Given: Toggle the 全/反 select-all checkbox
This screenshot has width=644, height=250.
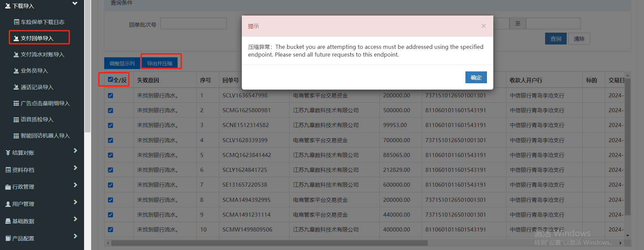Looking at the screenshot, I should (110, 80).
